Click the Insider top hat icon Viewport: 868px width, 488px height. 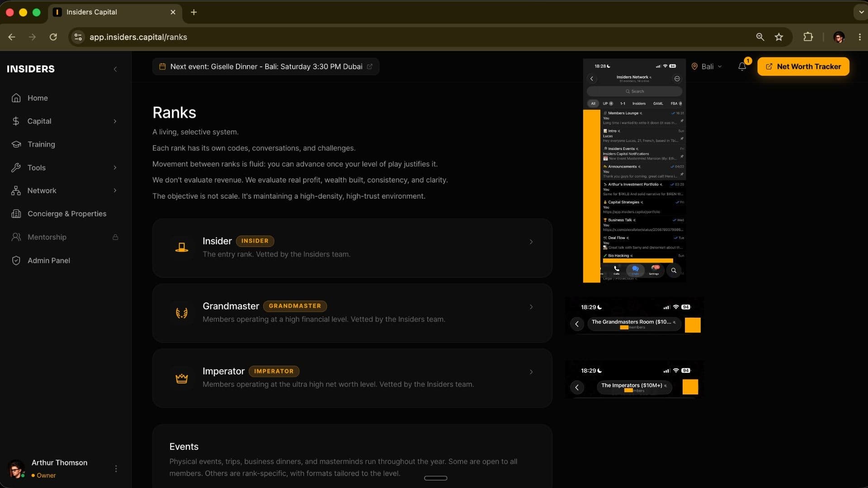[182, 248]
